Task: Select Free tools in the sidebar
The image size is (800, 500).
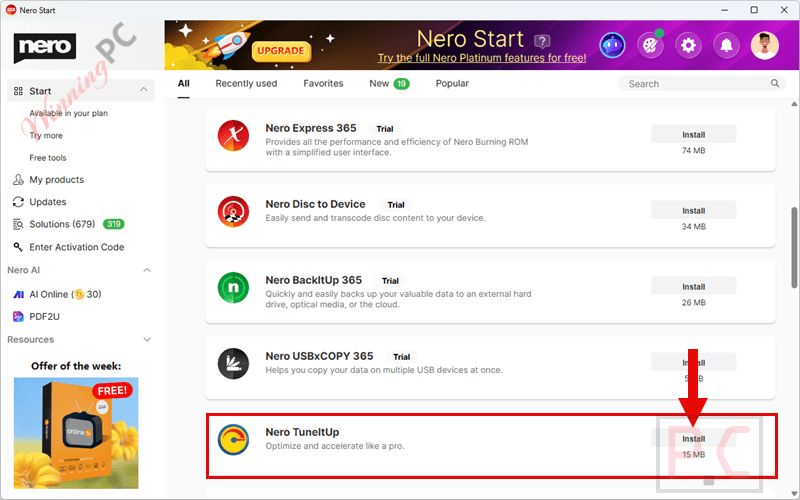Action: pyautogui.click(x=48, y=158)
